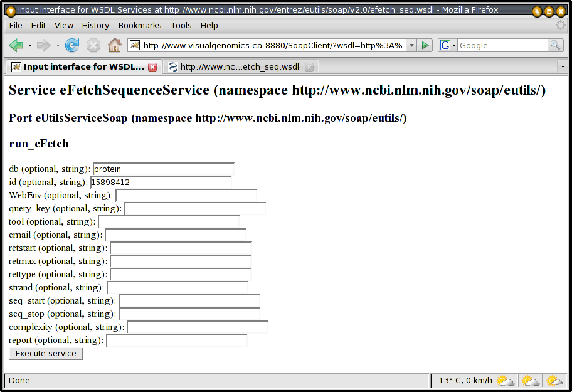Click the rettype text field

[180, 275]
